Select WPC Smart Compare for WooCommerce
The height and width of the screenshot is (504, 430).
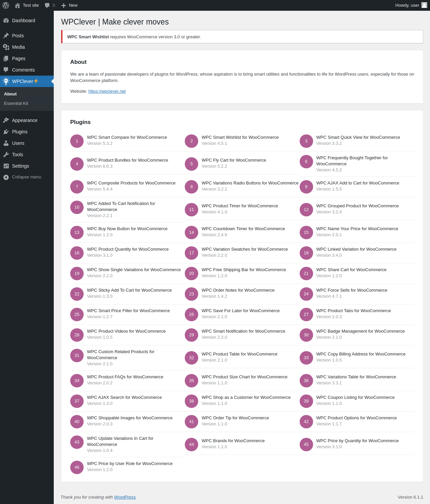click(127, 137)
